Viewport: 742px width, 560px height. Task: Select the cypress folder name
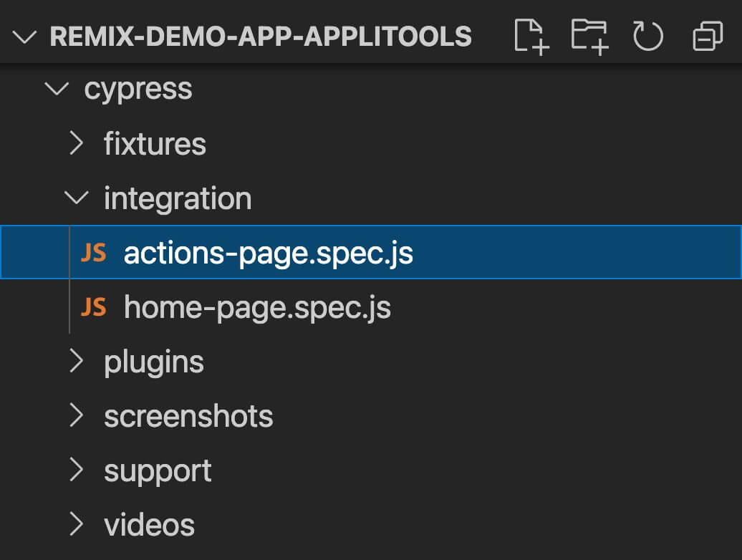[138, 90]
